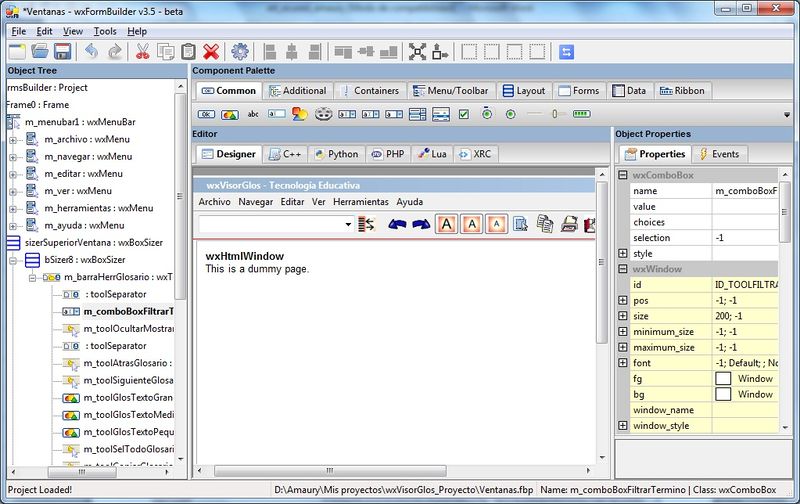Open the Herramientas menu in designer

tap(361, 202)
